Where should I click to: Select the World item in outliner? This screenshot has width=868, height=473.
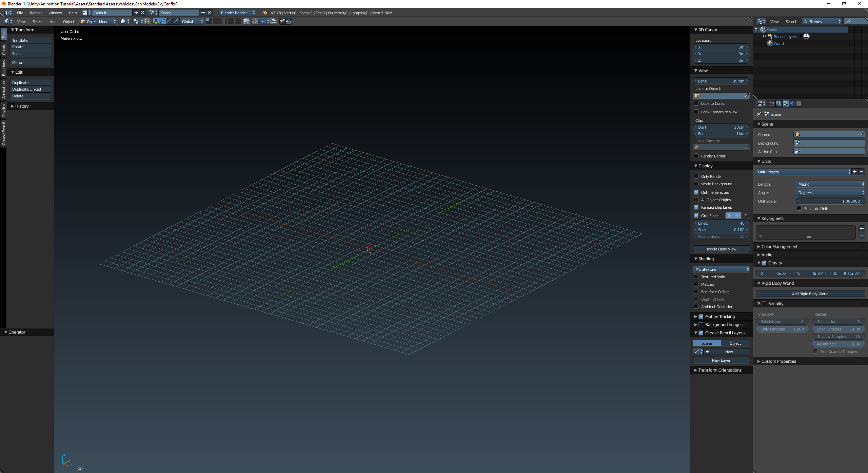pos(778,43)
